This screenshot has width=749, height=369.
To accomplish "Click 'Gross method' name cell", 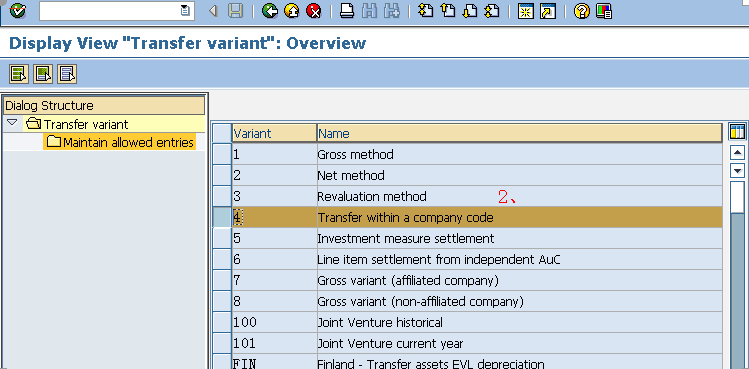I will point(520,154).
